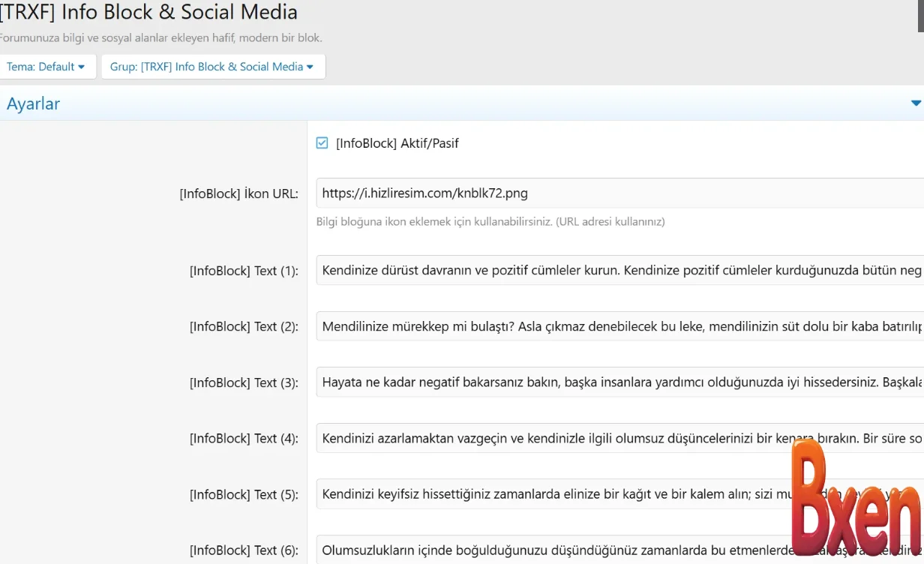Open the Tema: Default dropdown
Viewport: 924px width, 564px height.
tap(46, 67)
